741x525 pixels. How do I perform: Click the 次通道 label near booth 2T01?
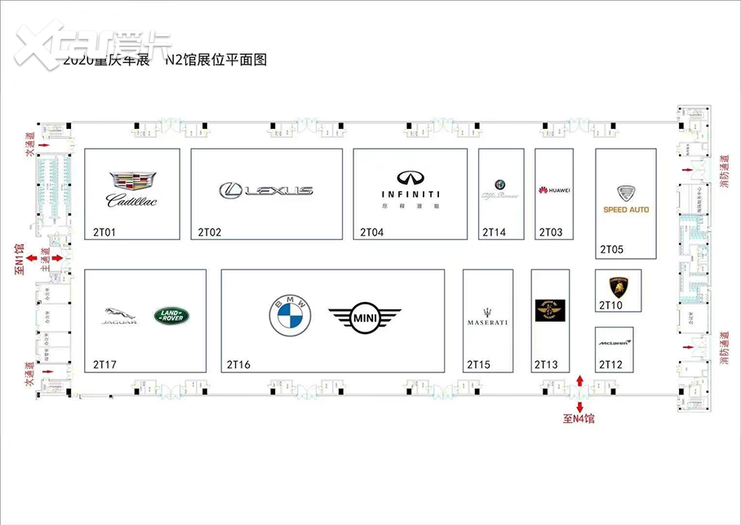[x=30, y=145]
